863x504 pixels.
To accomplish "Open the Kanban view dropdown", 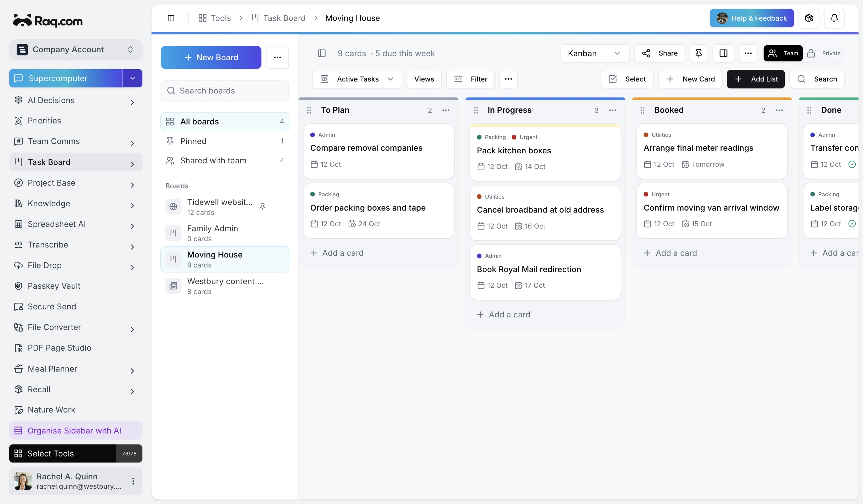I will [x=595, y=53].
